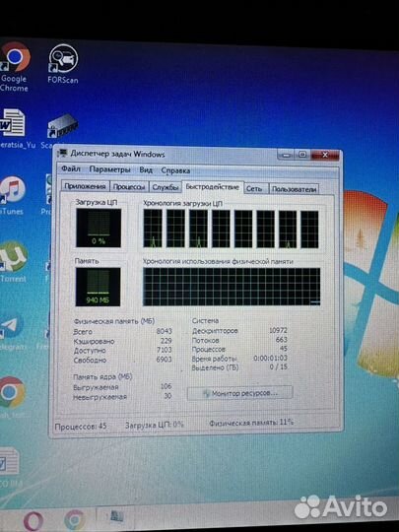Click the Свободно value 6903
Image resolution: width=399 pixels, height=532 pixels.
point(164,359)
